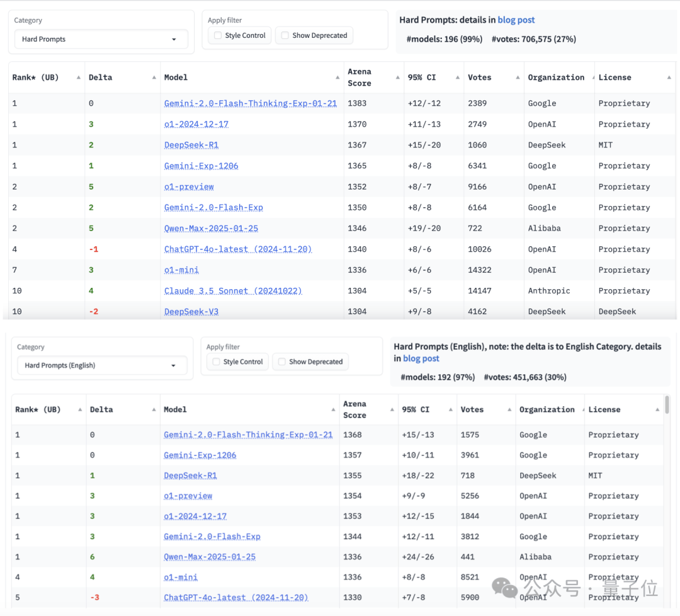Sort top table by Delta arrow
Viewport: 680px width, 616px height.
click(154, 77)
